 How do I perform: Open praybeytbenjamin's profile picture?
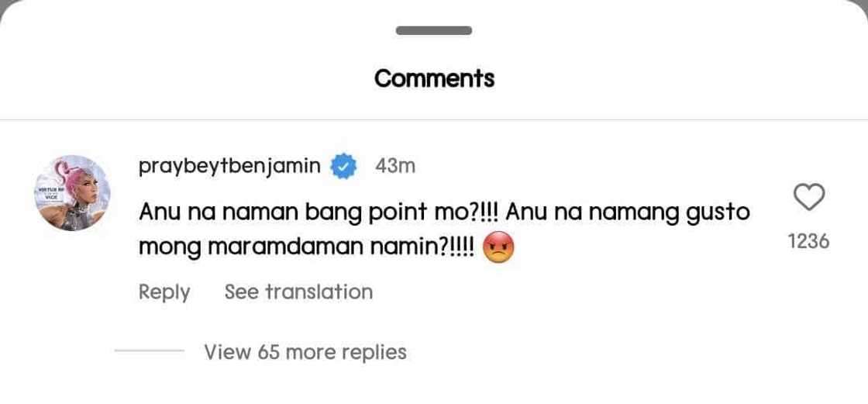point(73,193)
